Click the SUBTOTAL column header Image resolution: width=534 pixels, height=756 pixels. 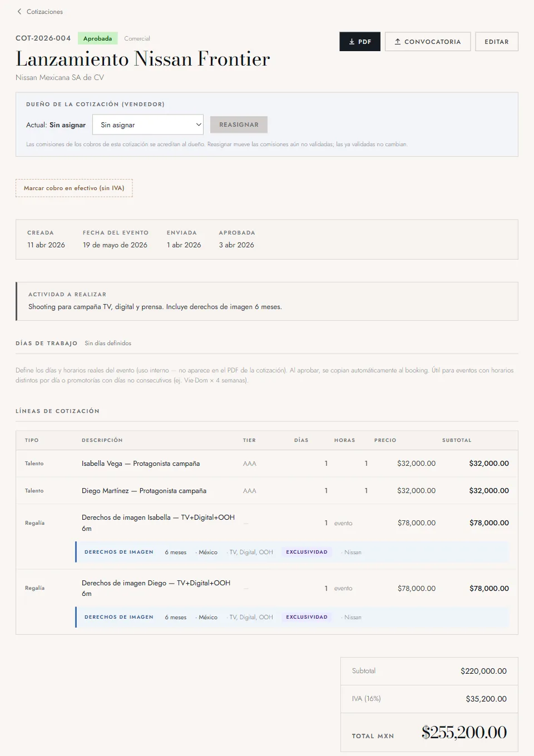pos(457,440)
